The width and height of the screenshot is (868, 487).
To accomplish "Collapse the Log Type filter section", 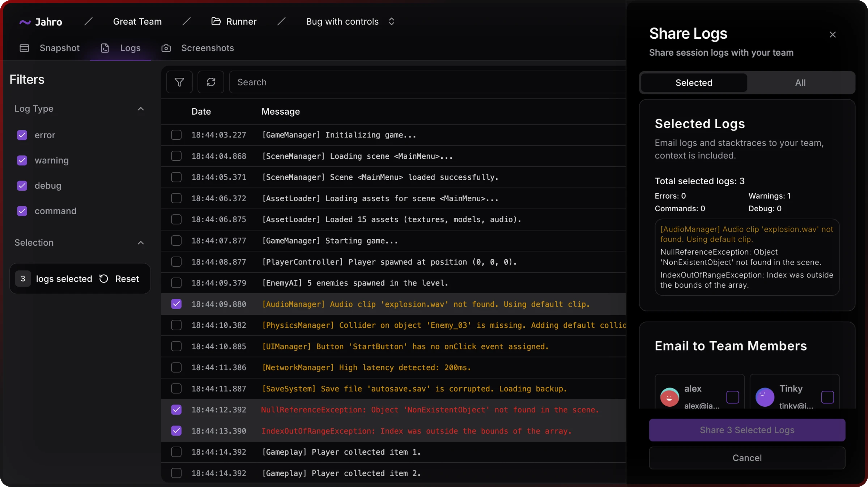I will pyautogui.click(x=141, y=109).
